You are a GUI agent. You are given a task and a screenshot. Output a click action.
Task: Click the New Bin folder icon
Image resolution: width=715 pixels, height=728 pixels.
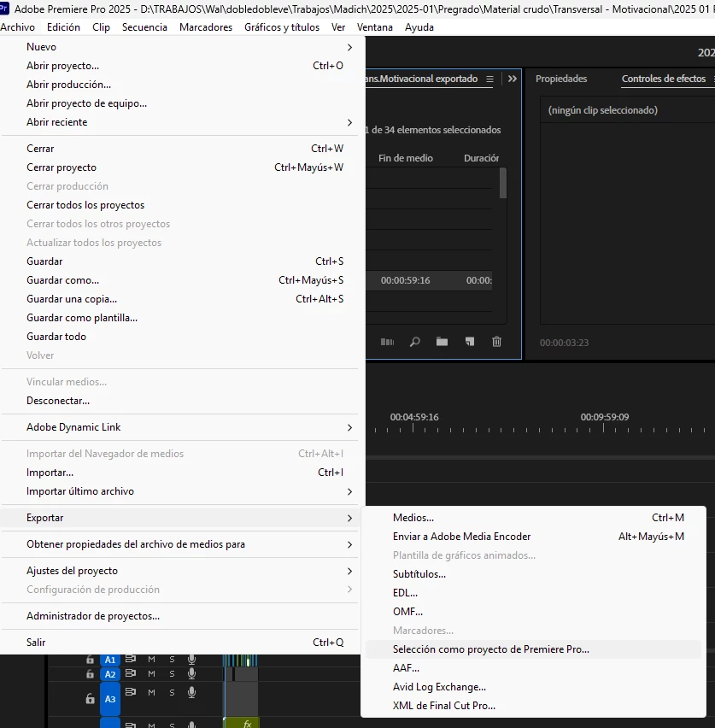click(x=442, y=342)
